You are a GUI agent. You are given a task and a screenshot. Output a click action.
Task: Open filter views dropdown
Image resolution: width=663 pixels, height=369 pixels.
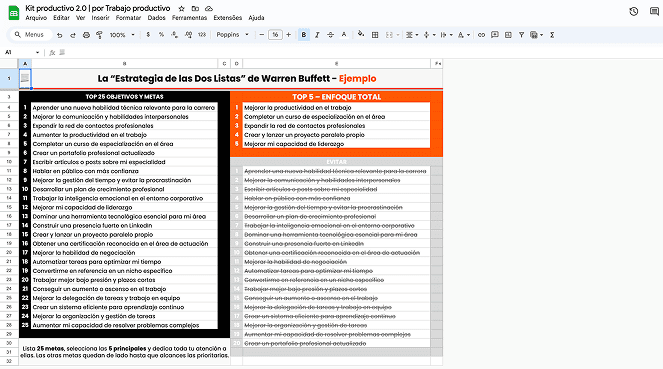click(536, 35)
